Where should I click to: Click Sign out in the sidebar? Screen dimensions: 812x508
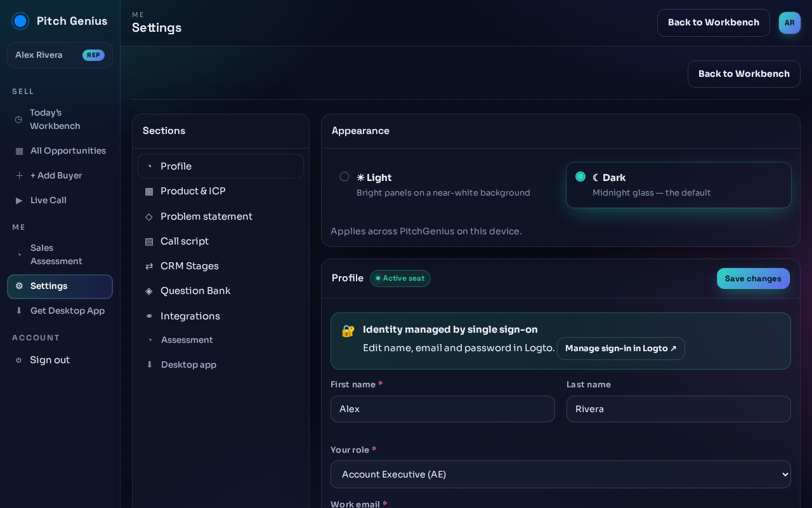pos(60,360)
